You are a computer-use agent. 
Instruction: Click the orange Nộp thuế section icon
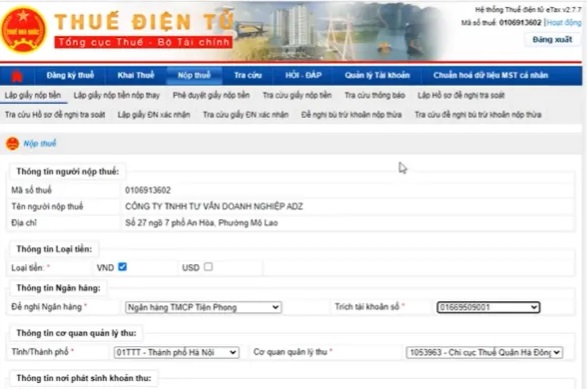(13, 143)
